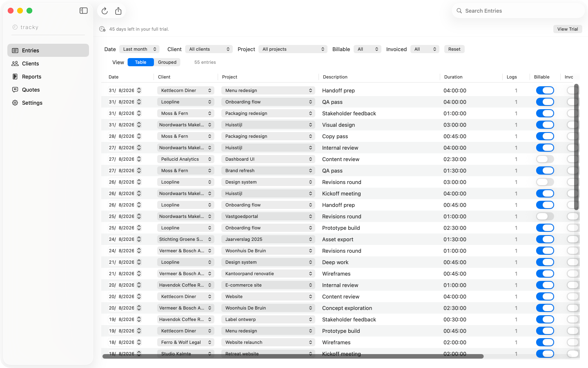
Task: Enable billable for Revisions round Vastgoedportal entry
Action: (x=545, y=217)
